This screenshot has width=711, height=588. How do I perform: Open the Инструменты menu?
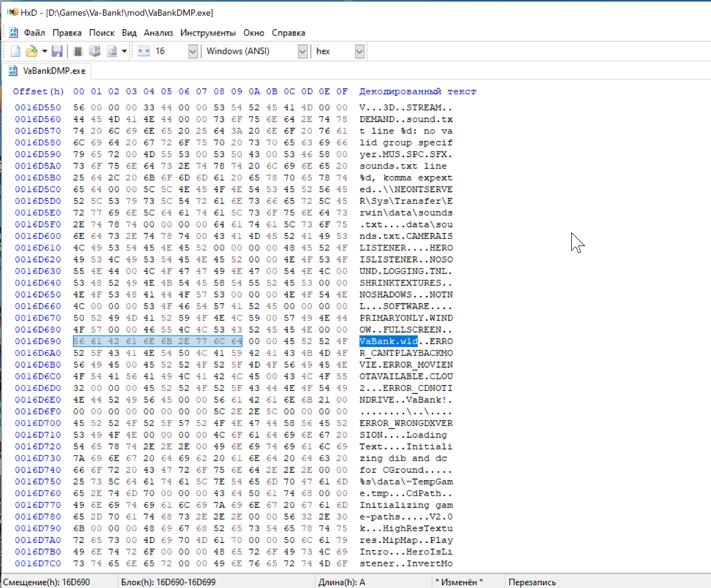click(x=208, y=33)
